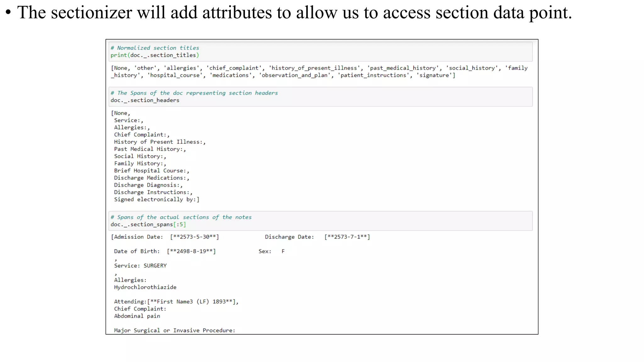The height and width of the screenshot is (362, 644).
Task: Click the print(doc._.section_titles) code line
Action: [155, 55]
